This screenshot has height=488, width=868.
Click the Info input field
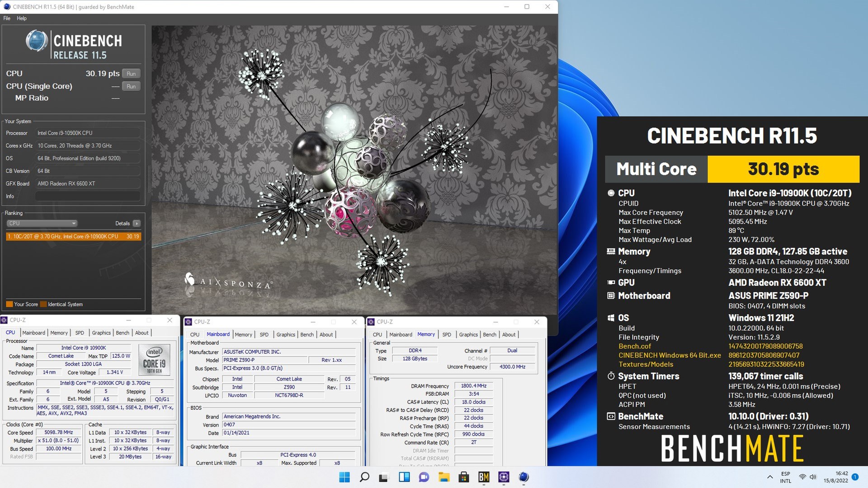tap(88, 196)
